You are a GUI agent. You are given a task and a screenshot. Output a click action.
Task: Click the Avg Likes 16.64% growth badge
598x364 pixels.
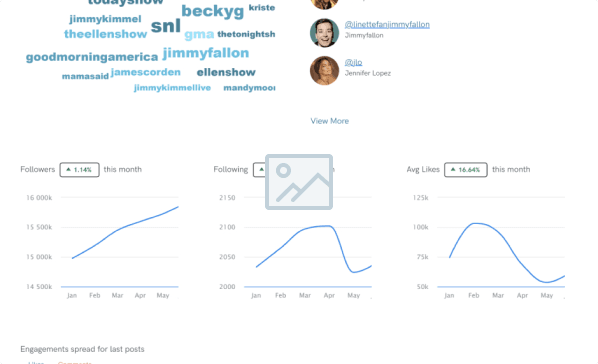pyautogui.click(x=466, y=170)
